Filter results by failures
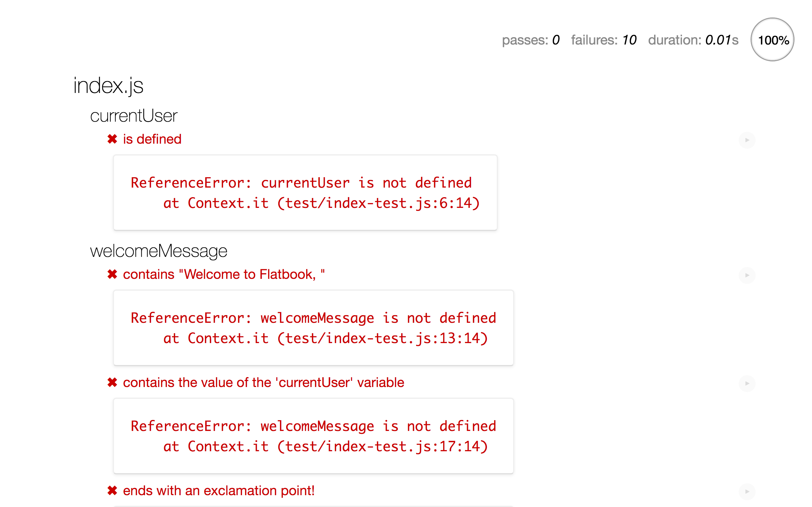Viewport: 812px width, 507px height. pyautogui.click(x=603, y=40)
